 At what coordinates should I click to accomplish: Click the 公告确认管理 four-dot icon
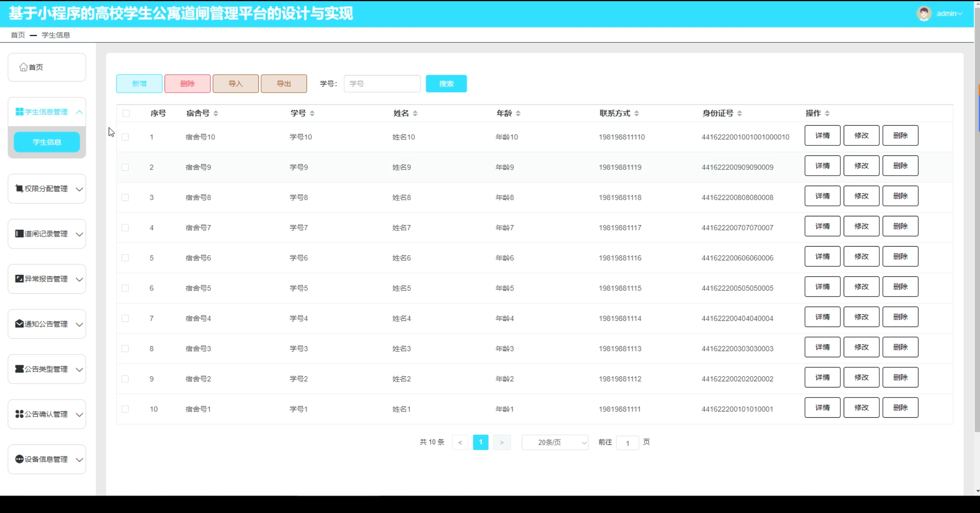click(19, 414)
